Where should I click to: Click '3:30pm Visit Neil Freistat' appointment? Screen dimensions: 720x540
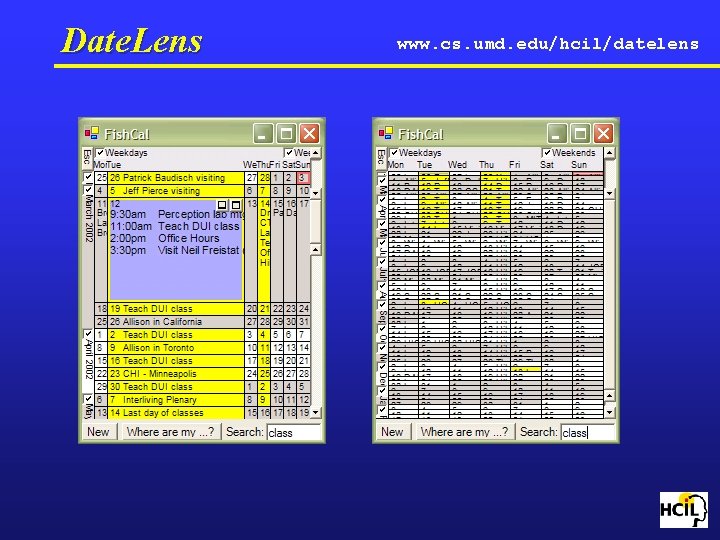click(x=177, y=250)
